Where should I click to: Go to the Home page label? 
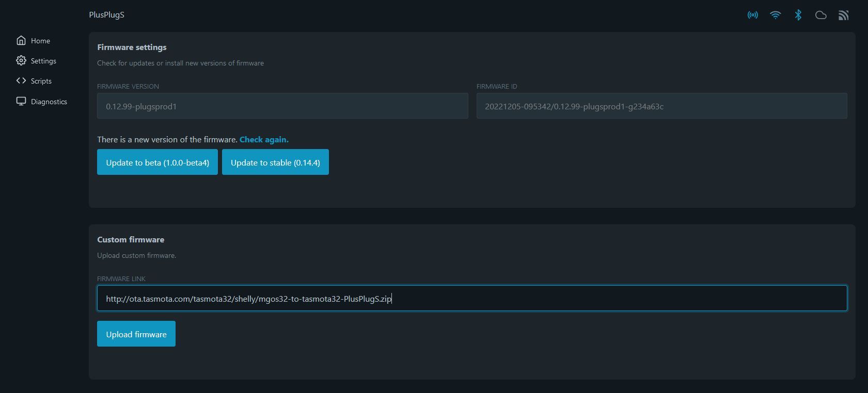40,41
